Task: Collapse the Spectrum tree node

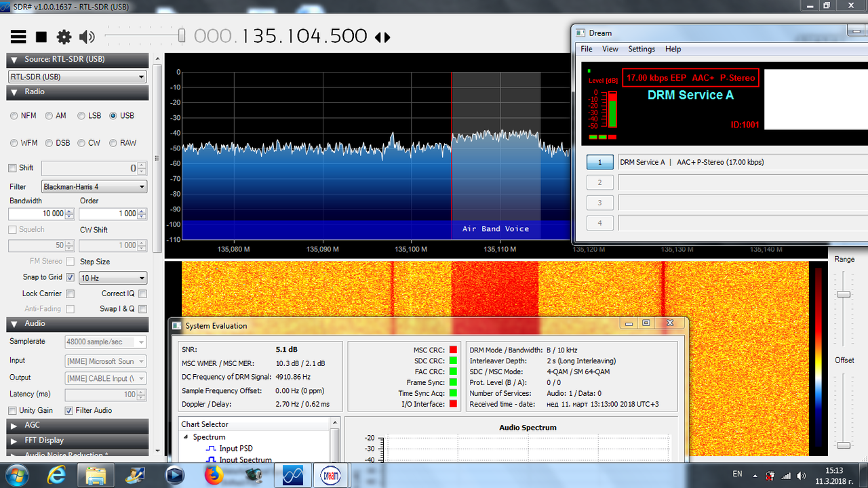Action: tap(186, 437)
